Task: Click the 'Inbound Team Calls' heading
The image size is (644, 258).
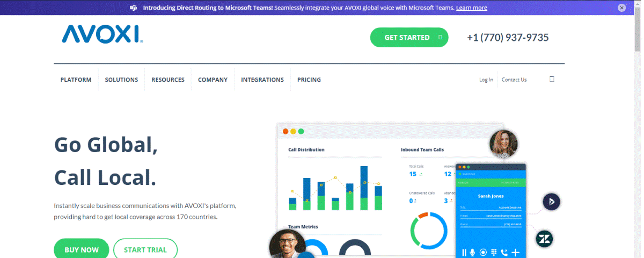Action: (422, 149)
